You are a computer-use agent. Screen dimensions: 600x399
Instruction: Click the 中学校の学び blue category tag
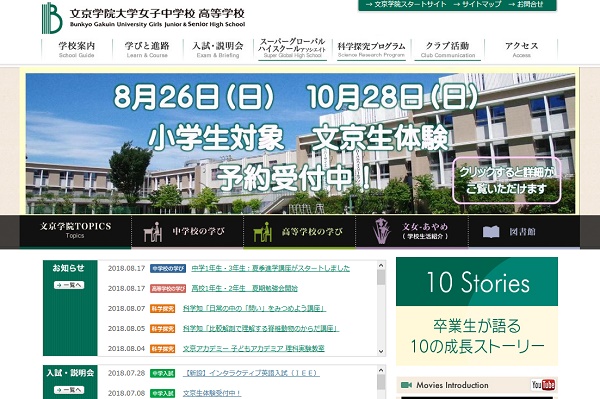168,269
